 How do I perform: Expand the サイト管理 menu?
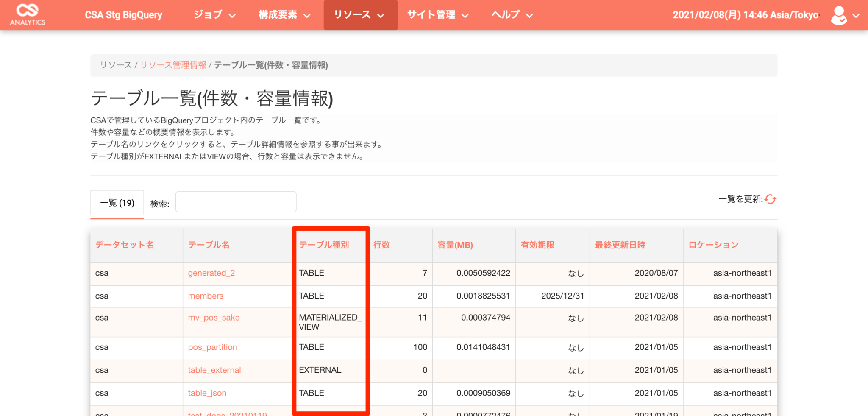coord(437,14)
